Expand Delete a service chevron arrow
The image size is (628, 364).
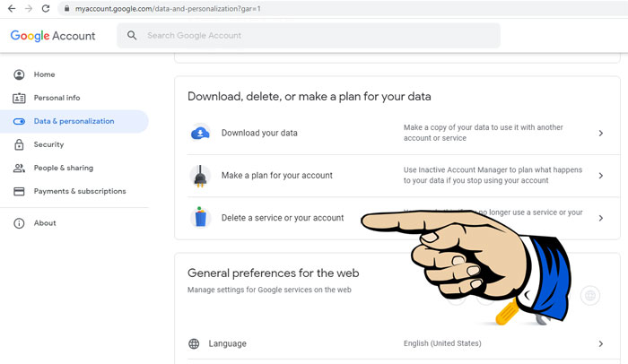(601, 218)
